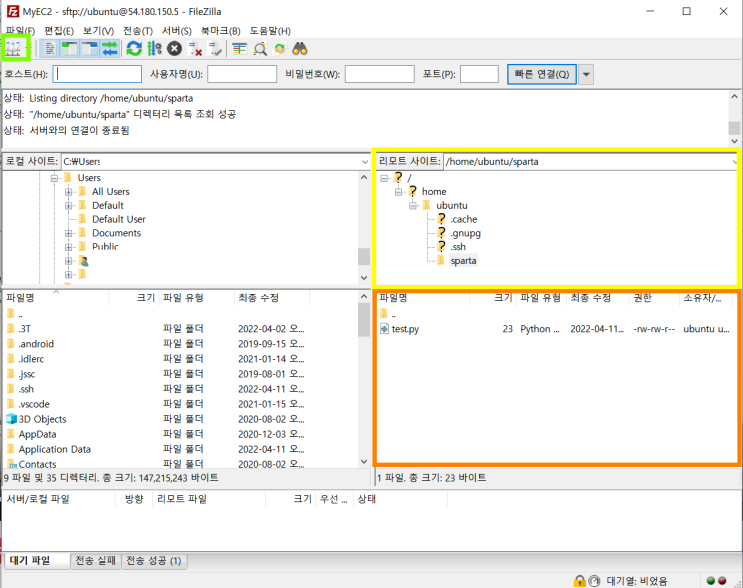Disconnect from the server icon

[195, 49]
